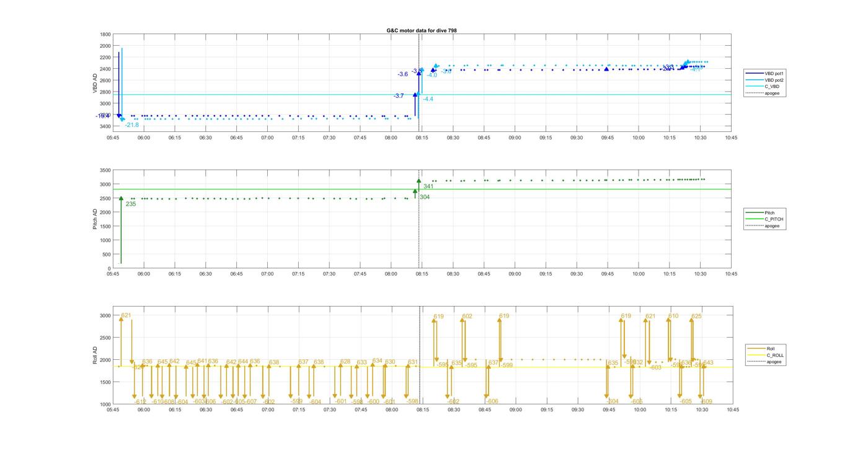
Task: Click the "3500" tick on the Pitch axis
Action: tap(105, 170)
